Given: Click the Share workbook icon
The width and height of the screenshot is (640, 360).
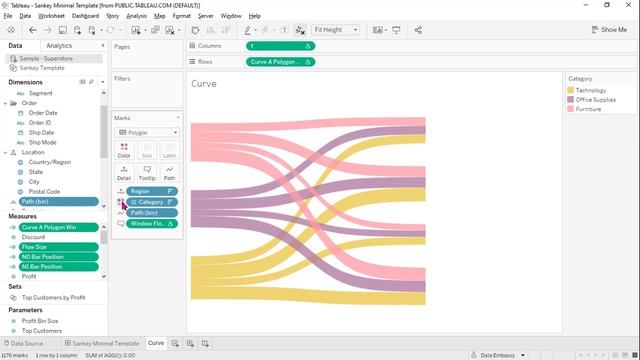Looking at the screenshot, I should tap(418, 30).
